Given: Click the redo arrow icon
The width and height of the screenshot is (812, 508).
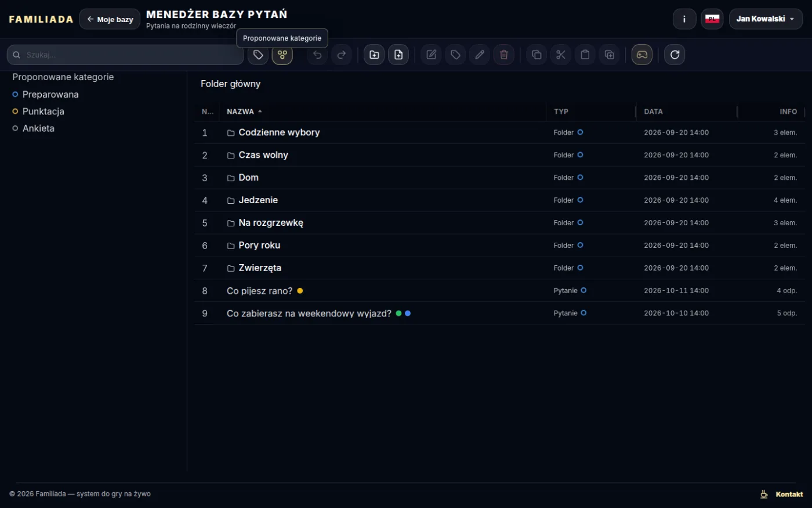Looking at the screenshot, I should click(x=342, y=55).
